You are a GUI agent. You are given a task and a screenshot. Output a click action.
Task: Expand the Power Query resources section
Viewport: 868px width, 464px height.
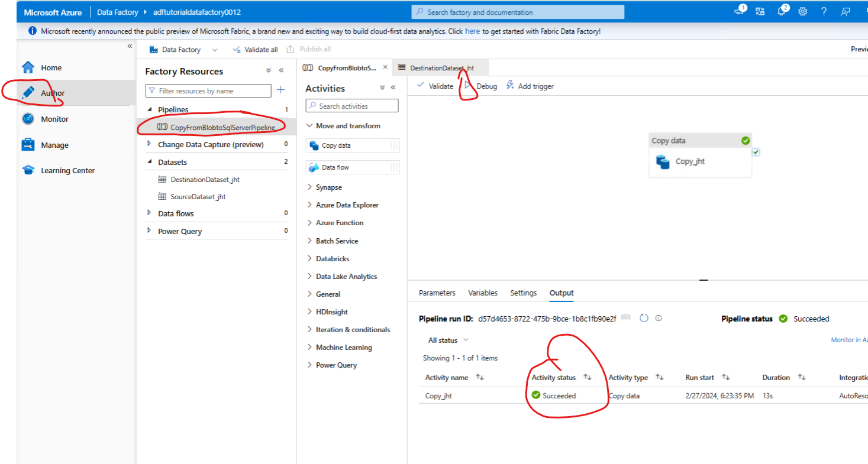coord(149,231)
